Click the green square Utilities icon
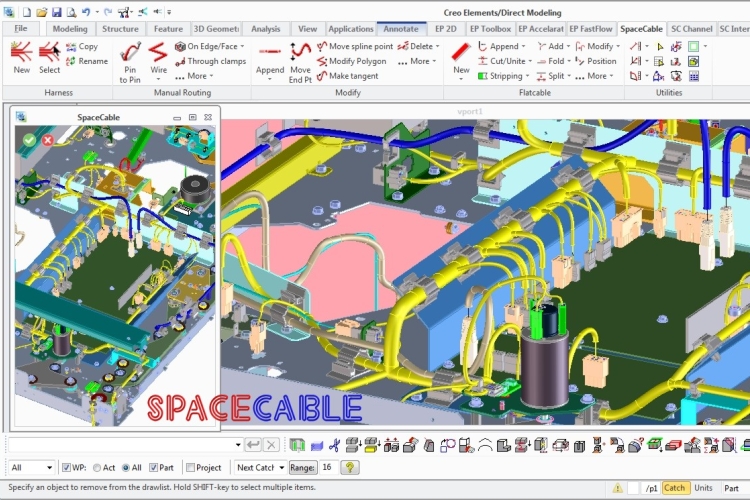750x500 pixels. tap(693, 46)
